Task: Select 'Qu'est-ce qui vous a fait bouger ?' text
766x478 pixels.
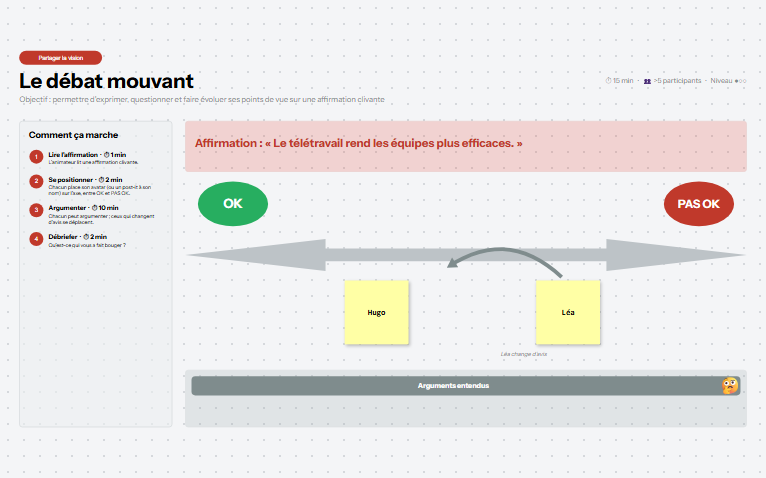Action: click(87, 245)
